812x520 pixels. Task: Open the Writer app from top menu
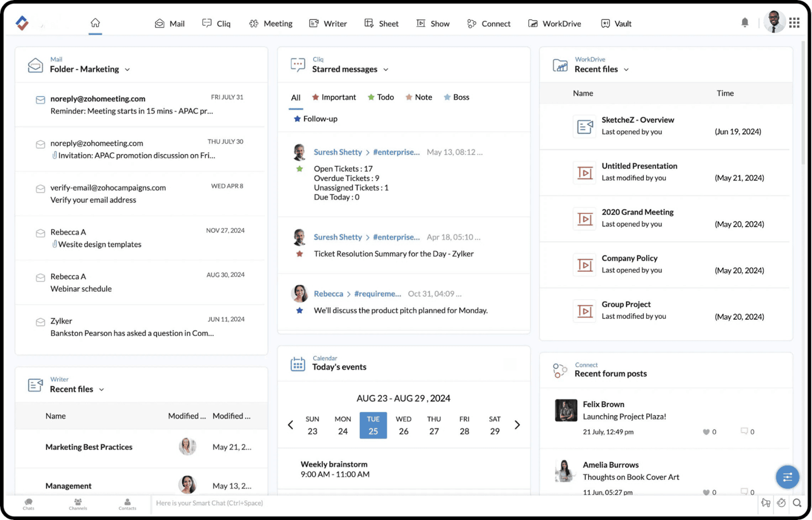pos(328,23)
